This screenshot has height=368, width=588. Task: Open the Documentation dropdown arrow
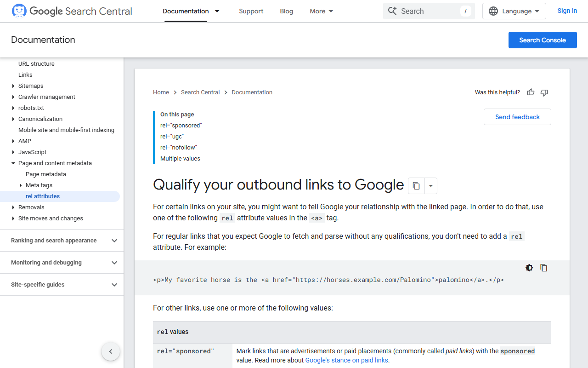[x=217, y=11]
